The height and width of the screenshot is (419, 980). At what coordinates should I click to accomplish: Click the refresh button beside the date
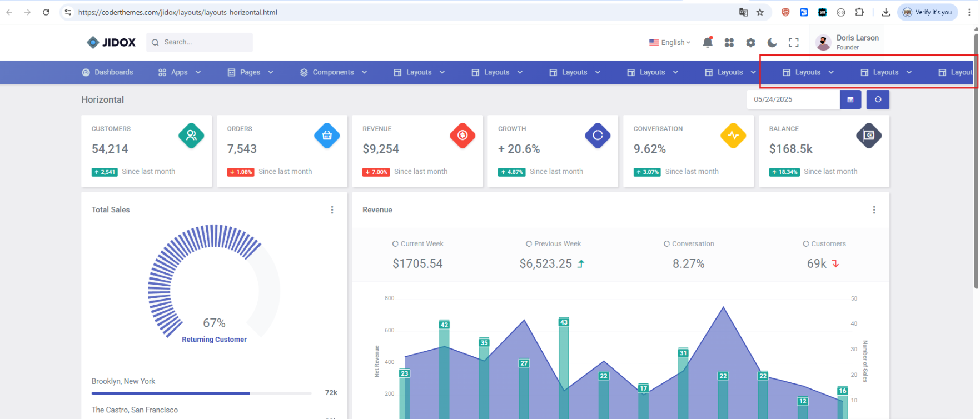click(x=878, y=99)
